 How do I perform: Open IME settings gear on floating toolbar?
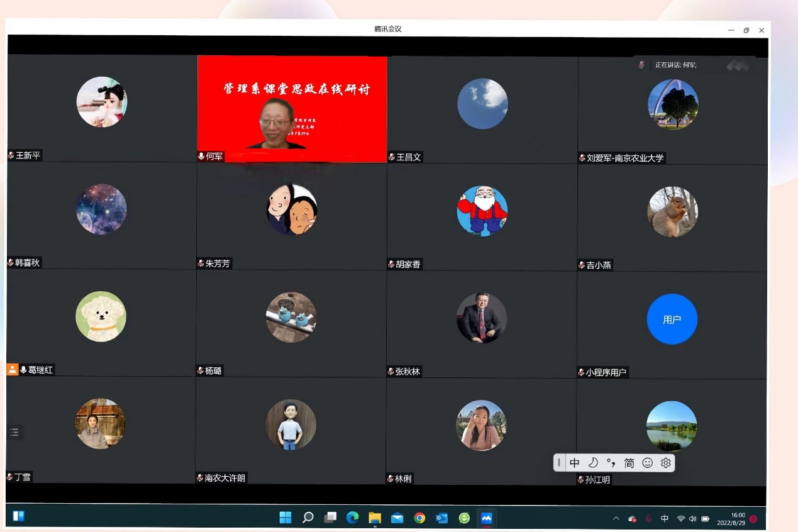tap(666, 463)
